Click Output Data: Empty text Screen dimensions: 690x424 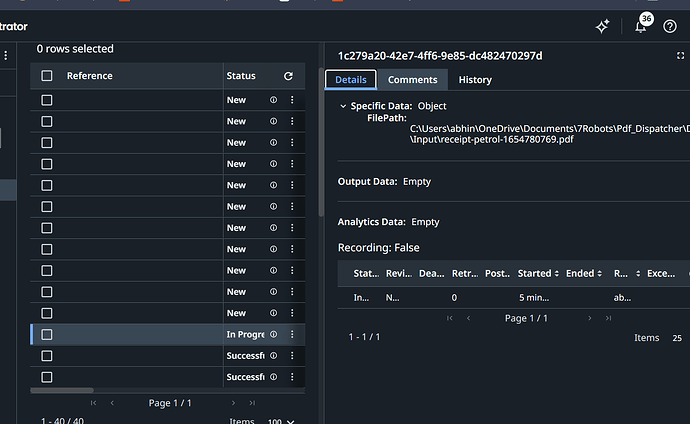384,182
